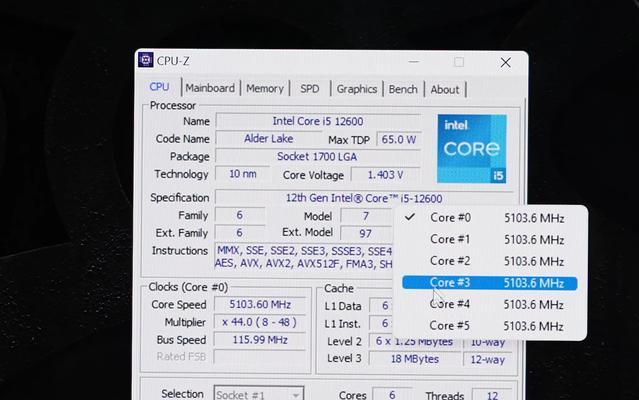
Task: Choose highlighted Core #3 entry
Action: pos(490,283)
